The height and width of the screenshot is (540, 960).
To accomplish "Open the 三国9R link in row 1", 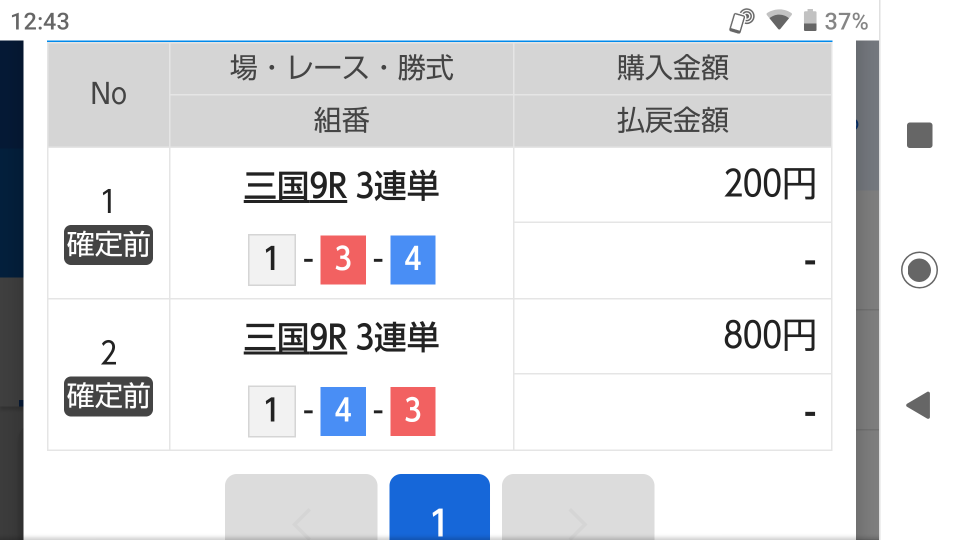I will pos(295,186).
